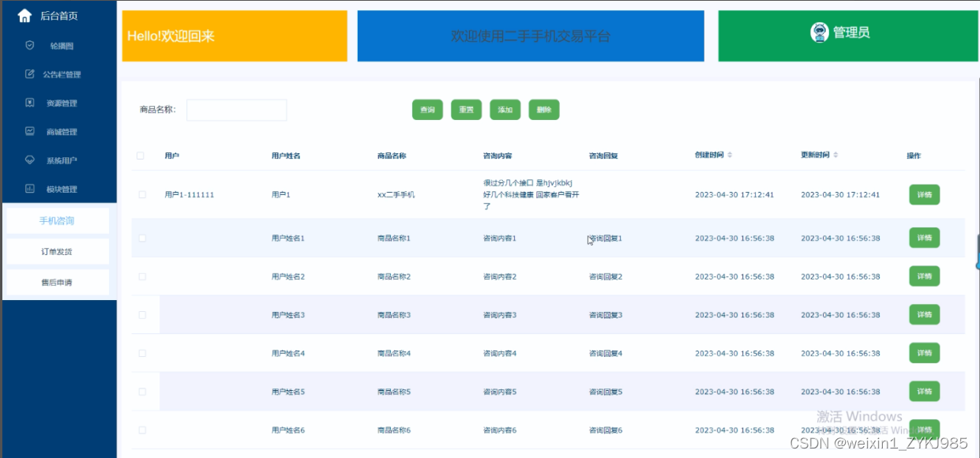The width and height of the screenshot is (980, 458).
Task: Sort the table by 创建时间 arrows
Action: (x=730, y=155)
